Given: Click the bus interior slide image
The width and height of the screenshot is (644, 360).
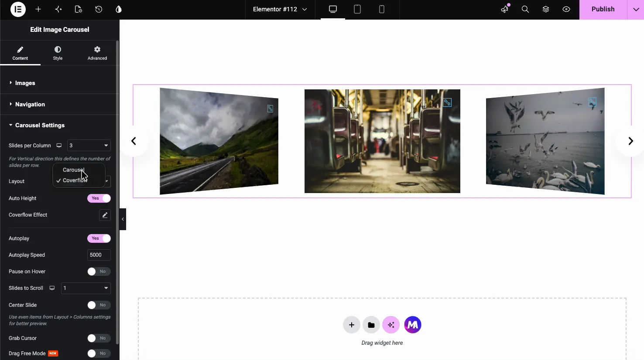Looking at the screenshot, I should click(x=382, y=141).
